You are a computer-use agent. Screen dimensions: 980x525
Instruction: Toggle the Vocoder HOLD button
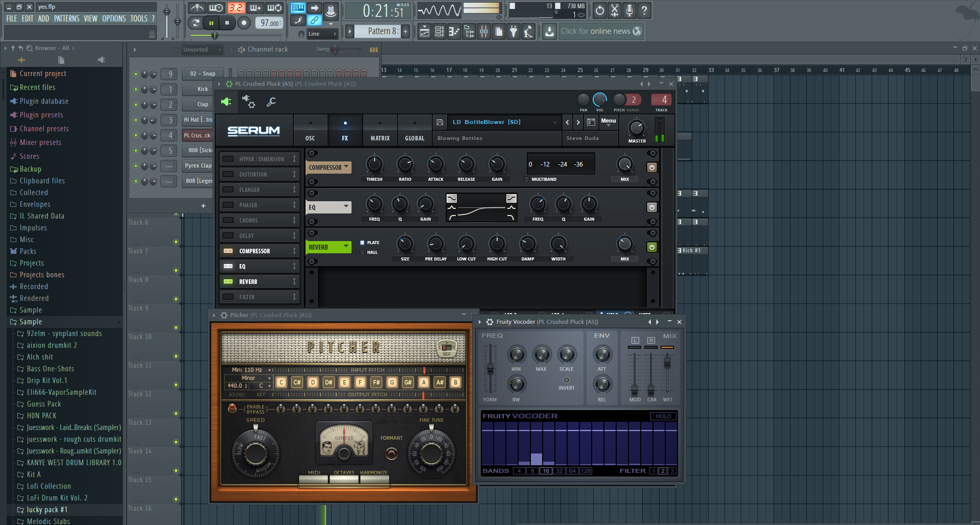coord(663,416)
